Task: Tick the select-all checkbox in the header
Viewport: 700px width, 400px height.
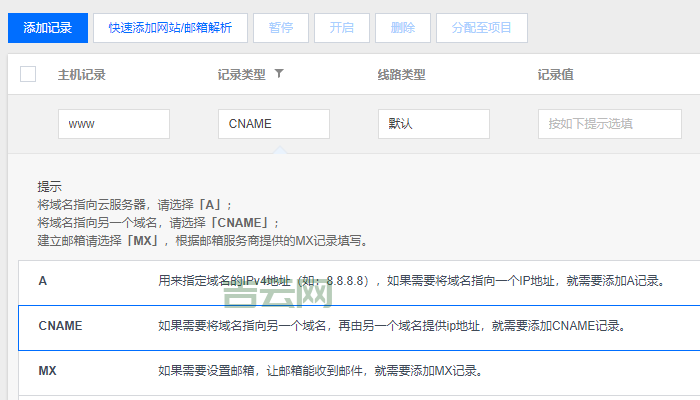Action: [28, 74]
